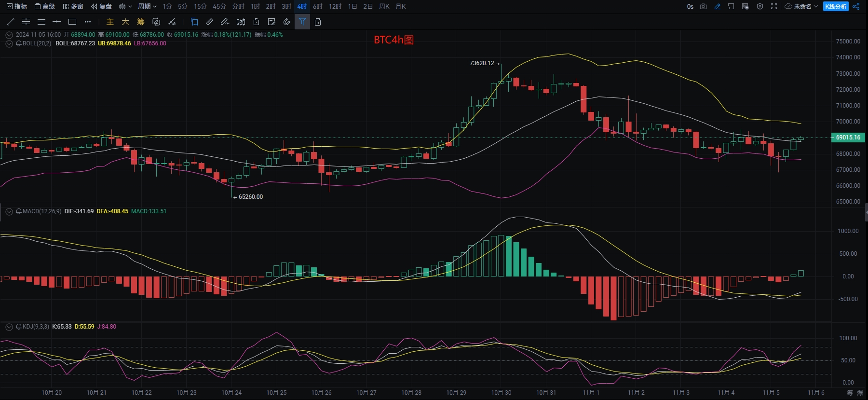Click the share icon at top right

[856, 6]
